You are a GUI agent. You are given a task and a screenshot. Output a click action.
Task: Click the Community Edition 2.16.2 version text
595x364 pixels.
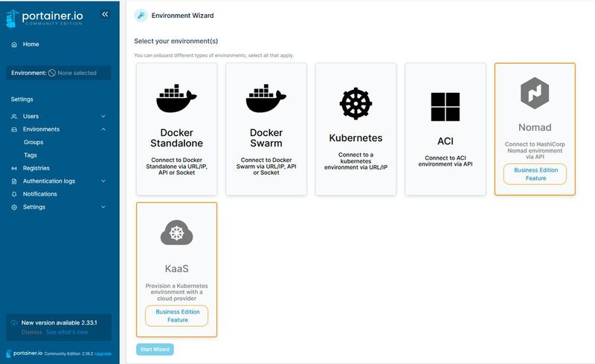pyautogui.click(x=68, y=354)
